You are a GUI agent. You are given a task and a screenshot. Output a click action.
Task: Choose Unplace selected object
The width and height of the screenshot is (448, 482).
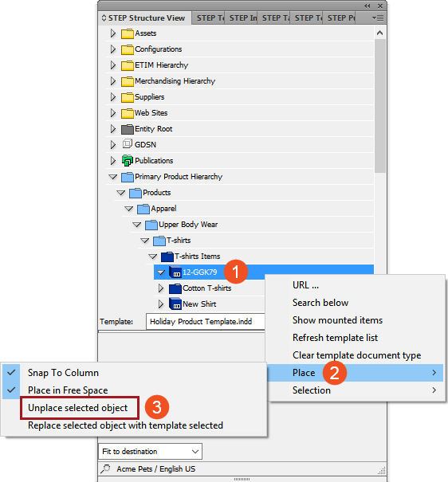pyautogui.click(x=78, y=408)
